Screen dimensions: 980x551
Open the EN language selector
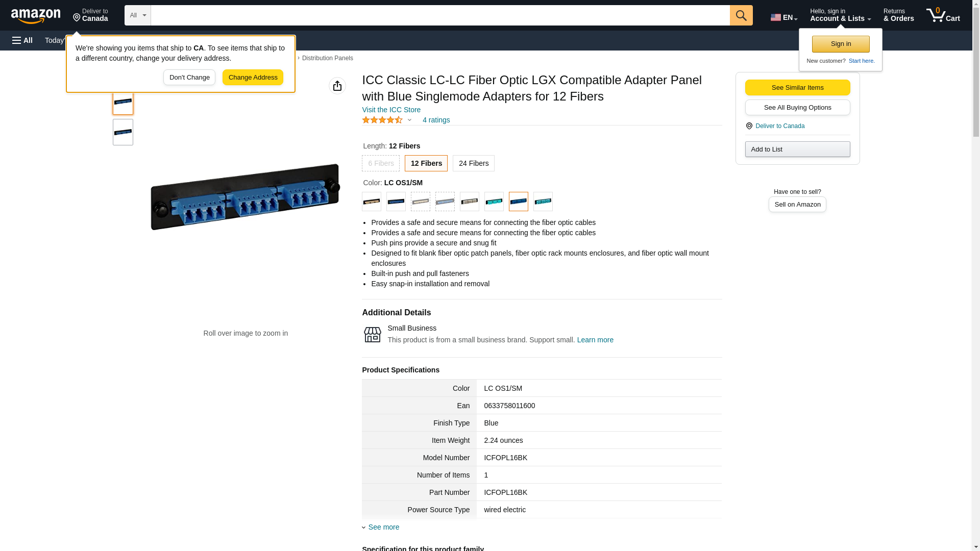(x=783, y=17)
